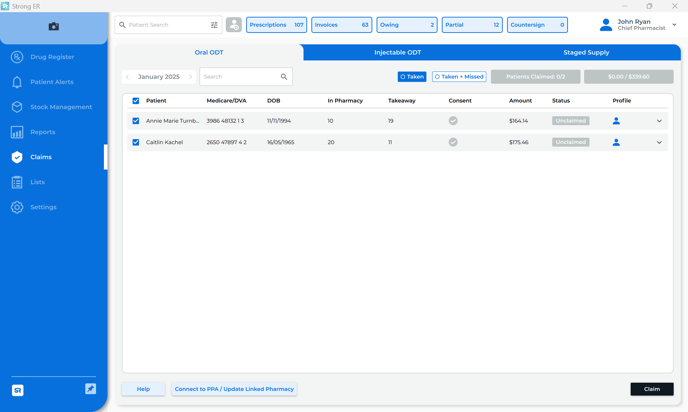Image resolution: width=688 pixels, height=412 pixels.
Task: Open Drug Register from sidebar
Action: point(54,57)
